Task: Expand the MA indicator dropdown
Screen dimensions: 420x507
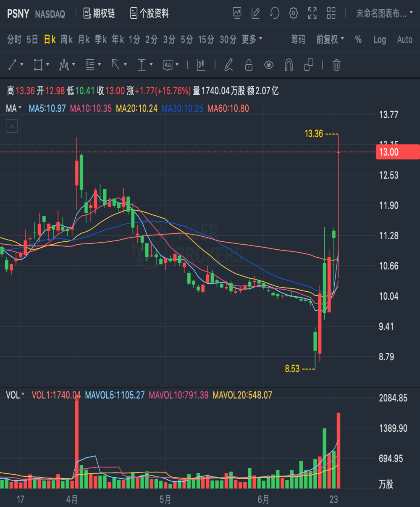Action: pos(14,108)
